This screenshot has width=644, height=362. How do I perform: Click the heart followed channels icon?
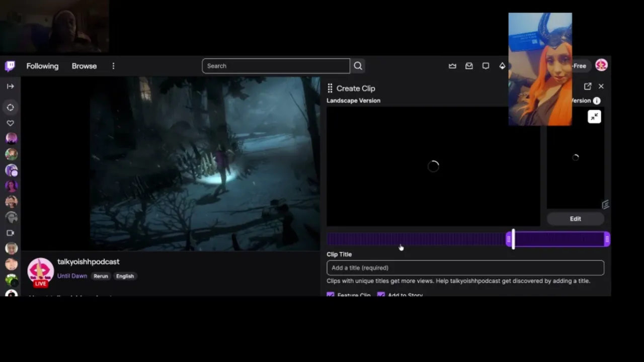tap(10, 123)
